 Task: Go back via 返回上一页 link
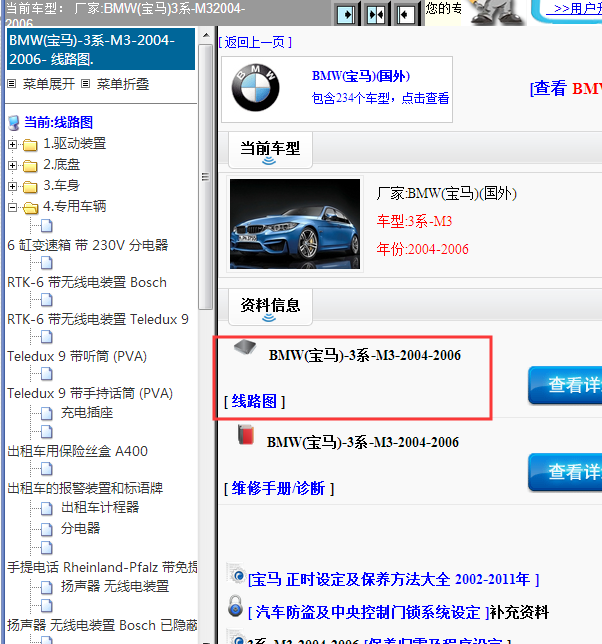pyautogui.click(x=255, y=42)
